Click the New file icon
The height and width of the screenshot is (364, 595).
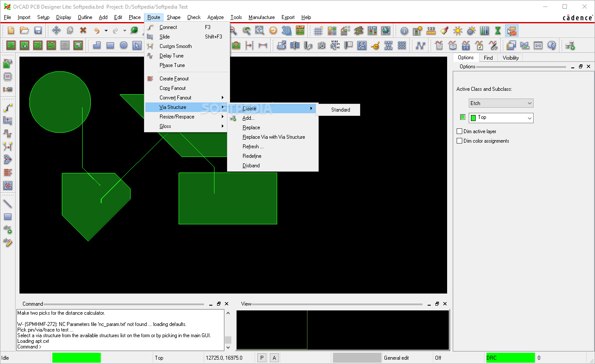point(11,30)
